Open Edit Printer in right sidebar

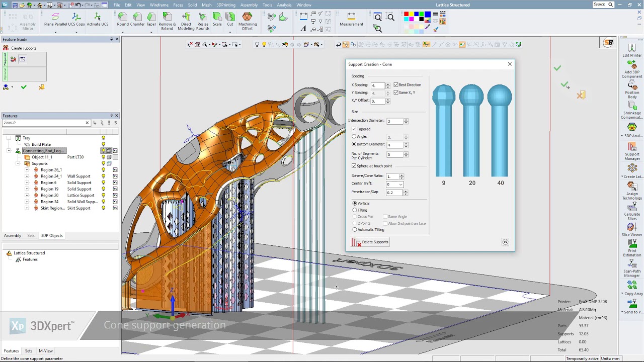click(x=632, y=50)
